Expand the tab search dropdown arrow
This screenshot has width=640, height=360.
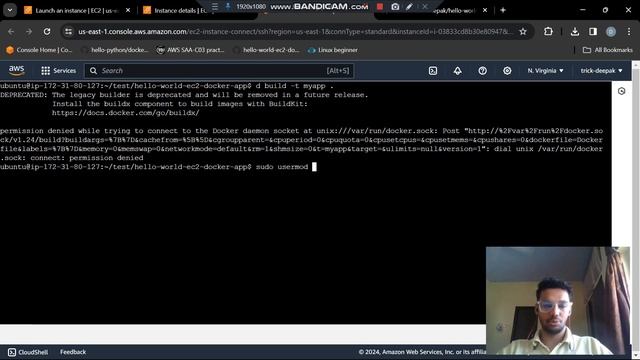coord(10,10)
